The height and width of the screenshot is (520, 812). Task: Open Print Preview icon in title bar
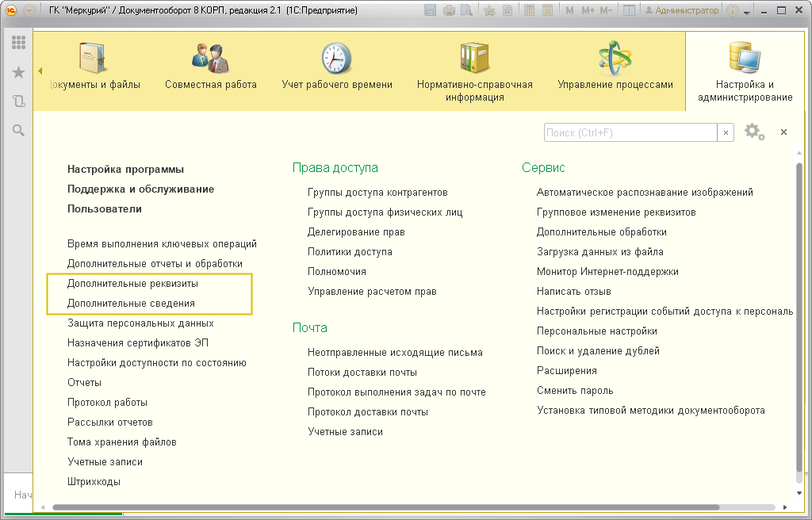tap(466, 10)
